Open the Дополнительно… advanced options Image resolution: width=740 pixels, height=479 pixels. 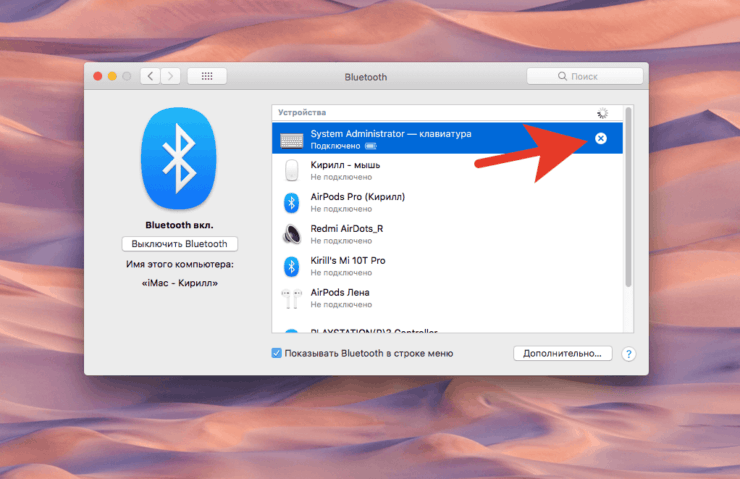(x=562, y=353)
